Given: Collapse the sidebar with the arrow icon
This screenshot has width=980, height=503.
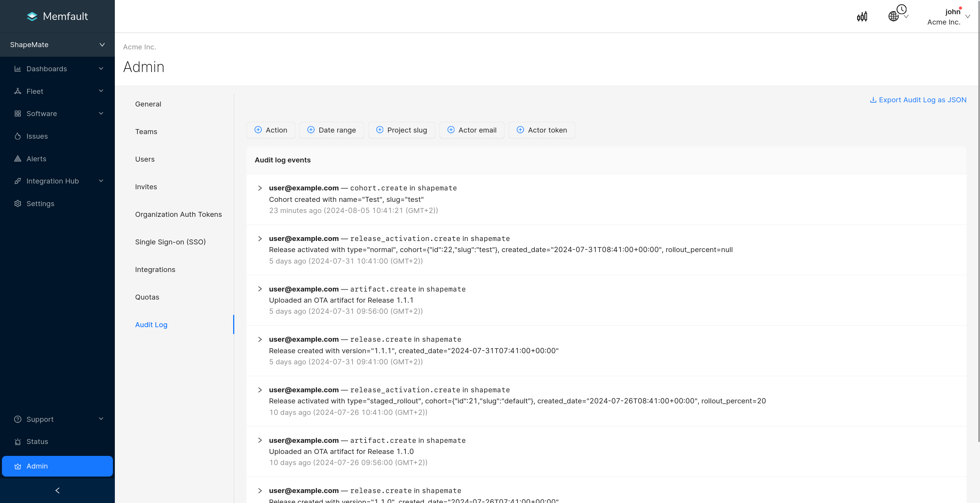Looking at the screenshot, I should [x=57, y=490].
